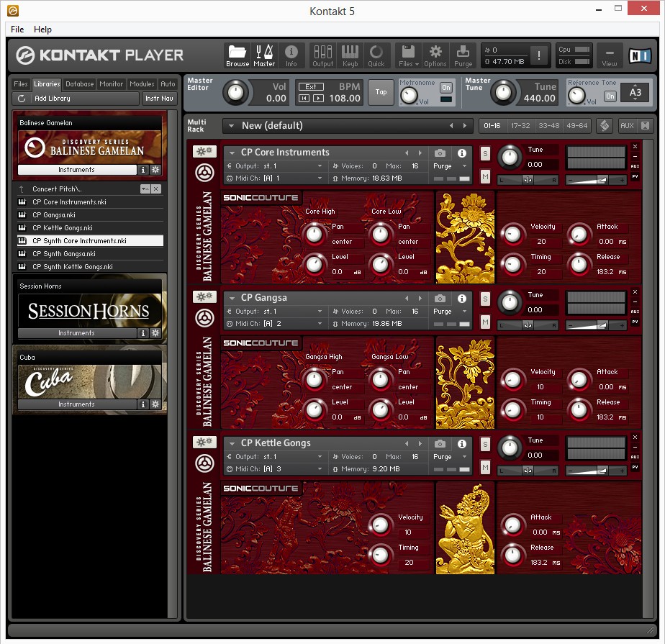Toggle AUX sends in multi rack
The image size is (665, 644).
pos(626,125)
